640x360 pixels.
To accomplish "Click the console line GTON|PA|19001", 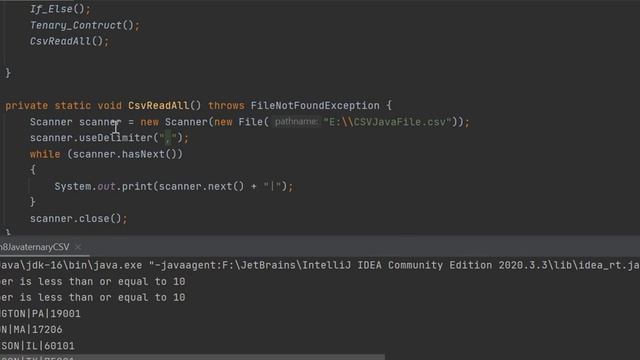I will (x=40, y=314).
